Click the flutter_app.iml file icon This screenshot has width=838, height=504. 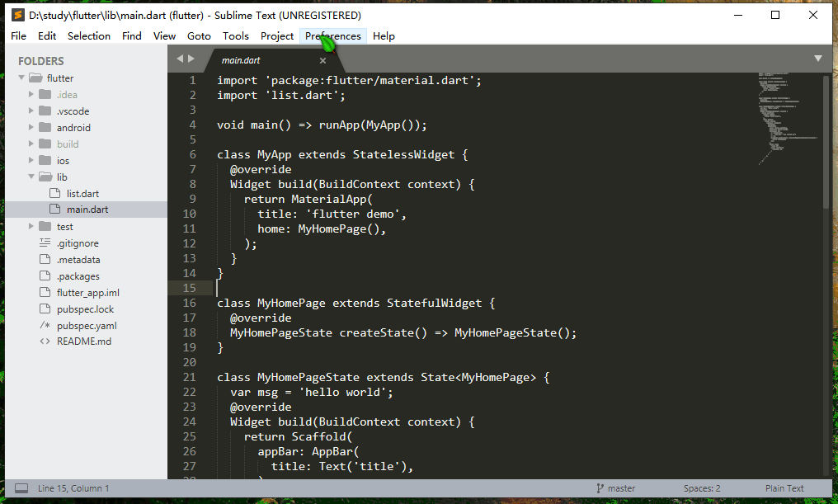45,292
